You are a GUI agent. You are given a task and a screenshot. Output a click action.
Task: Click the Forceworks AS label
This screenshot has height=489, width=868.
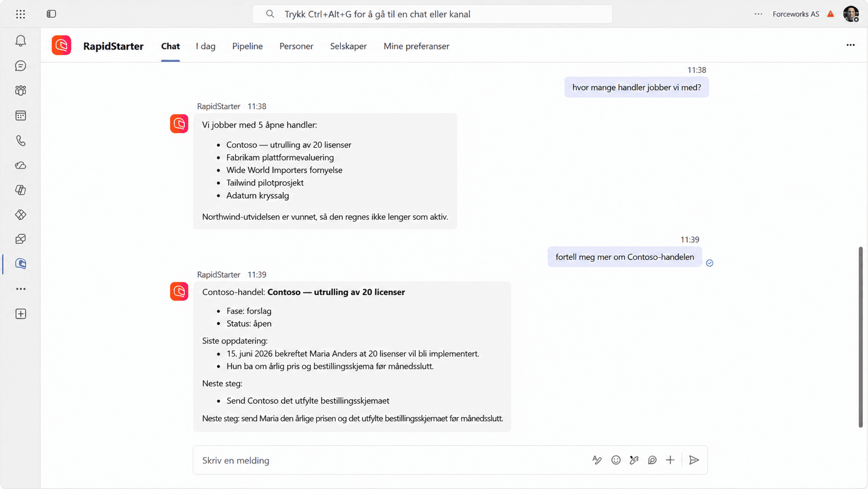796,14
